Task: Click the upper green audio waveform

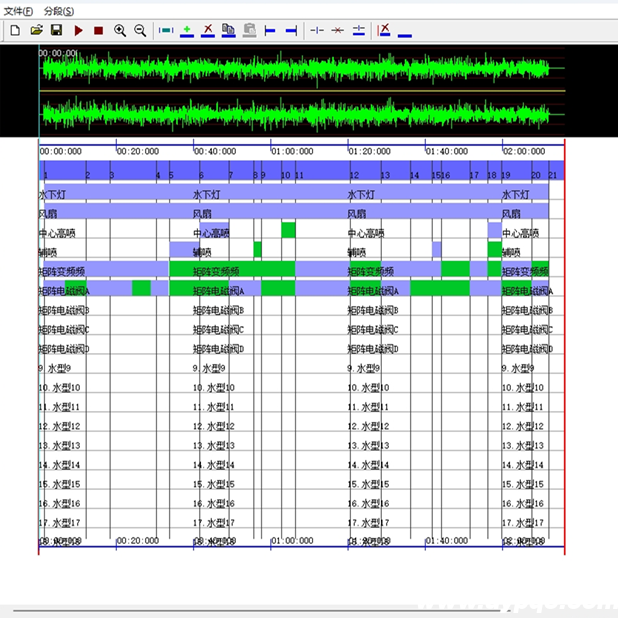Action: [x=295, y=69]
